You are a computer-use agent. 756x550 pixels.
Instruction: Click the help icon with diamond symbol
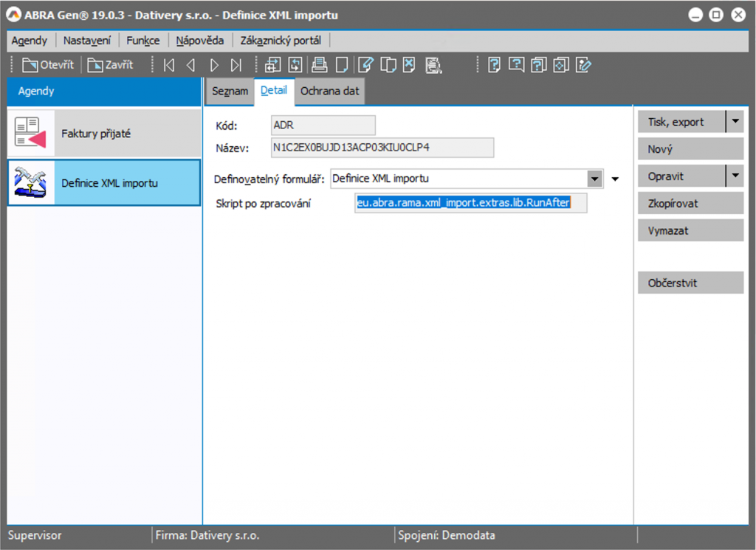(561, 64)
